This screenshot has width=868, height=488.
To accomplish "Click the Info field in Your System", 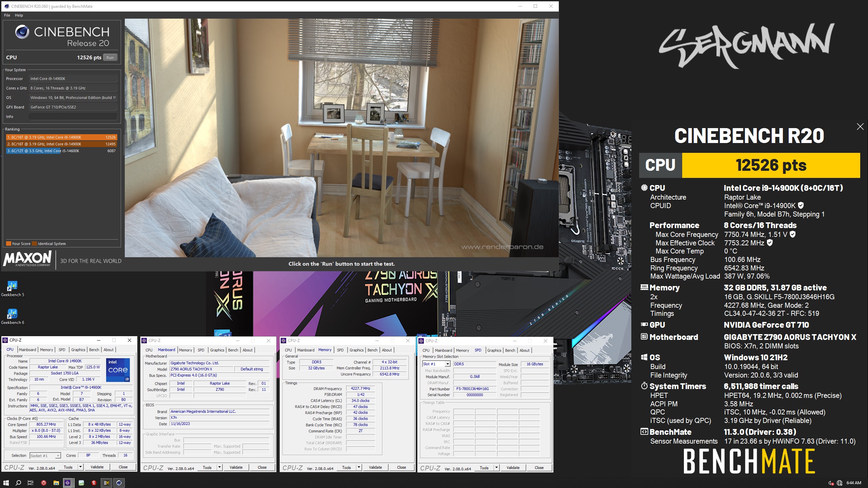I will click(73, 117).
